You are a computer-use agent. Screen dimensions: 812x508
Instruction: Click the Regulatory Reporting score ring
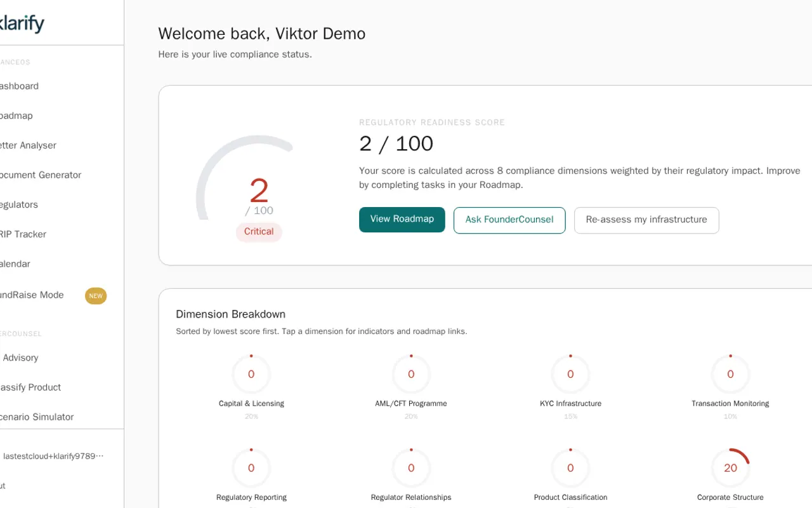pos(251,468)
